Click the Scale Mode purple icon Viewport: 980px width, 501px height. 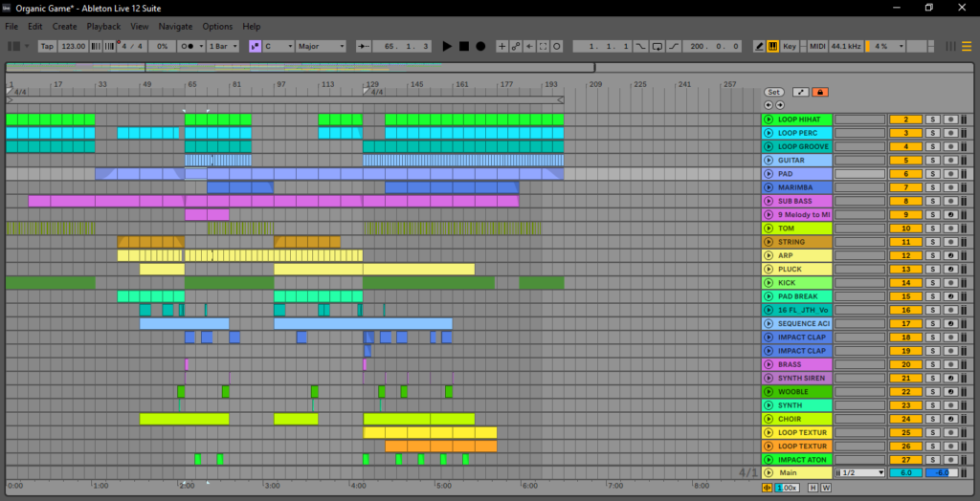tap(256, 46)
